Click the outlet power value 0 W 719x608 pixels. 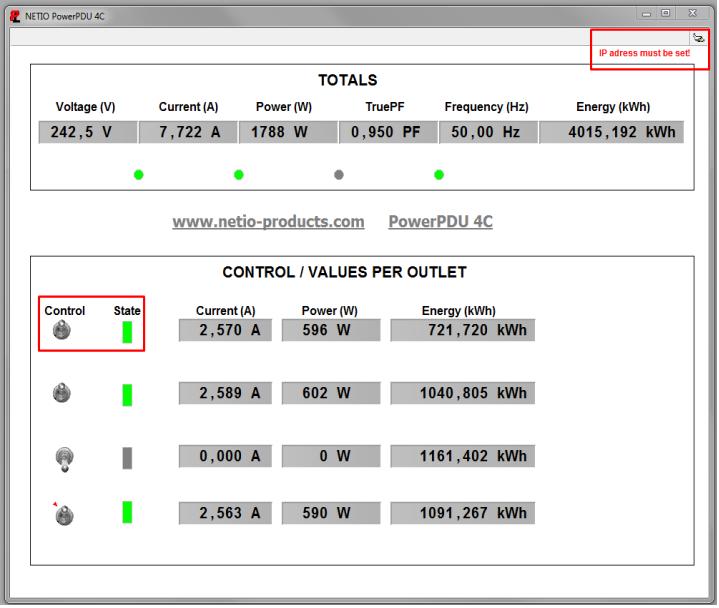coord(331,457)
